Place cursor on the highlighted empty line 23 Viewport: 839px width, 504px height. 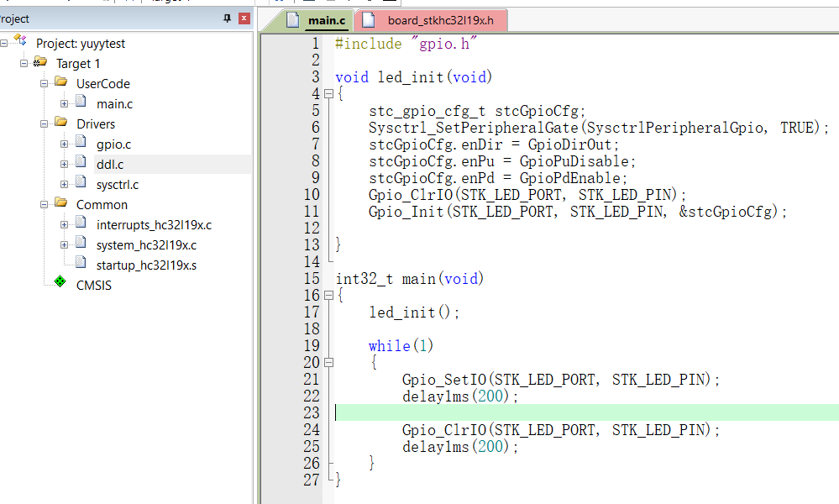(586, 412)
